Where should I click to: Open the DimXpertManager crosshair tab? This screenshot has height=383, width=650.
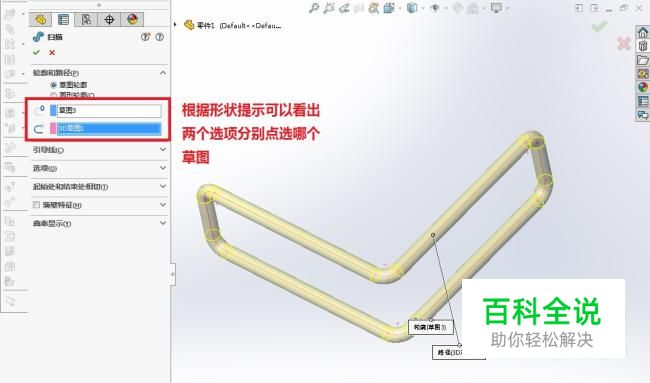[109, 19]
